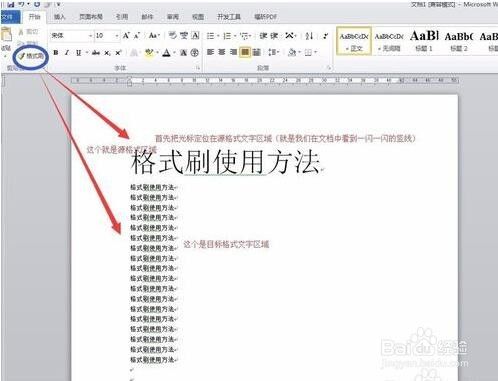Click the Paste clipboard icon
This screenshot has height=381, width=498.
click(6, 34)
